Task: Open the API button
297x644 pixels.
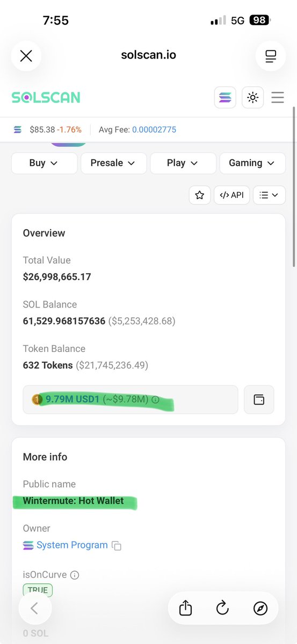Action: [231, 195]
